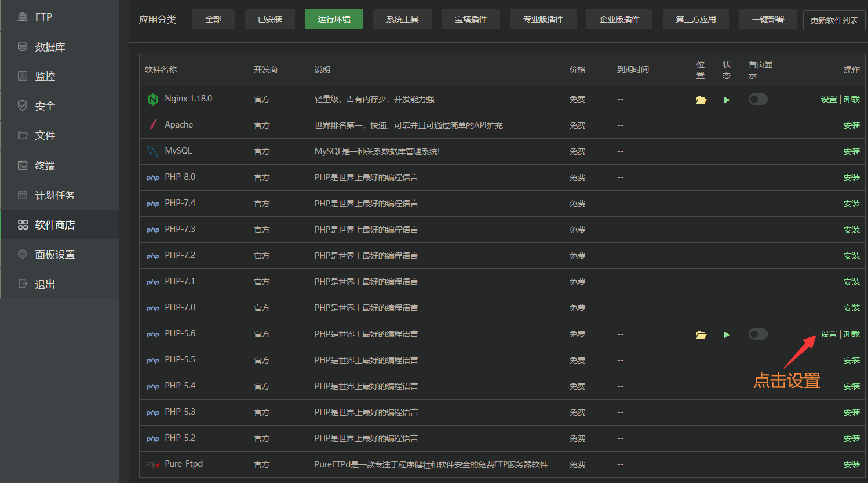Click the Nginx 1.18.0 software name
Image resolution: width=868 pixels, height=483 pixels.
pyautogui.click(x=188, y=99)
